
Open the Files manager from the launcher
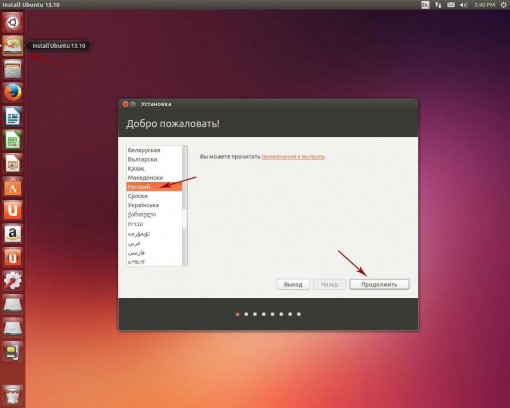[x=13, y=69]
